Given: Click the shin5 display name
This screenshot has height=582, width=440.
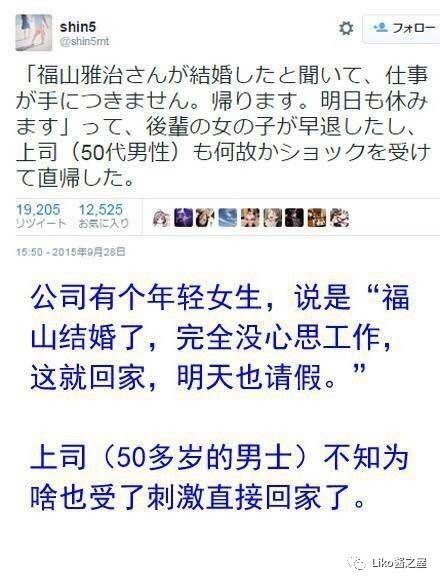Looking at the screenshot, I should 78,27.
